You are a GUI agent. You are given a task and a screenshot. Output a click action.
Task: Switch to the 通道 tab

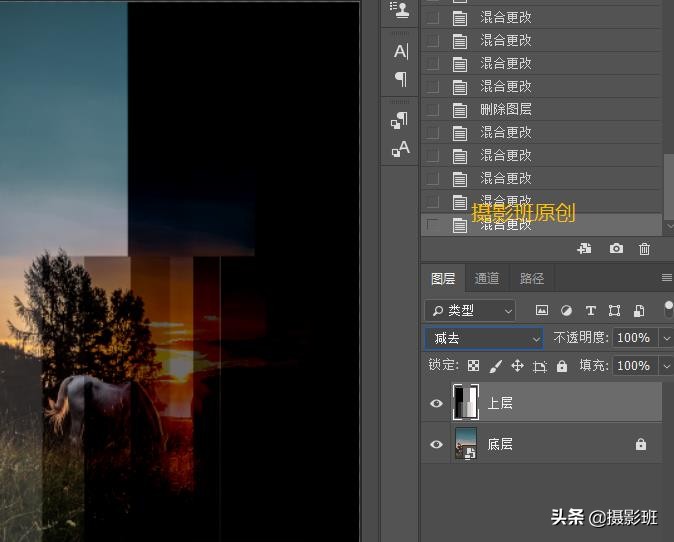(x=487, y=279)
